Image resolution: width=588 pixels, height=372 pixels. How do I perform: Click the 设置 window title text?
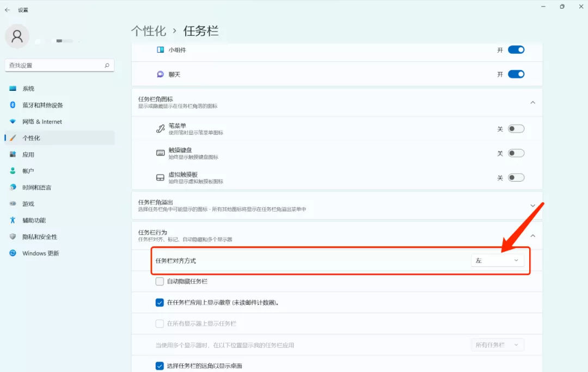click(23, 10)
